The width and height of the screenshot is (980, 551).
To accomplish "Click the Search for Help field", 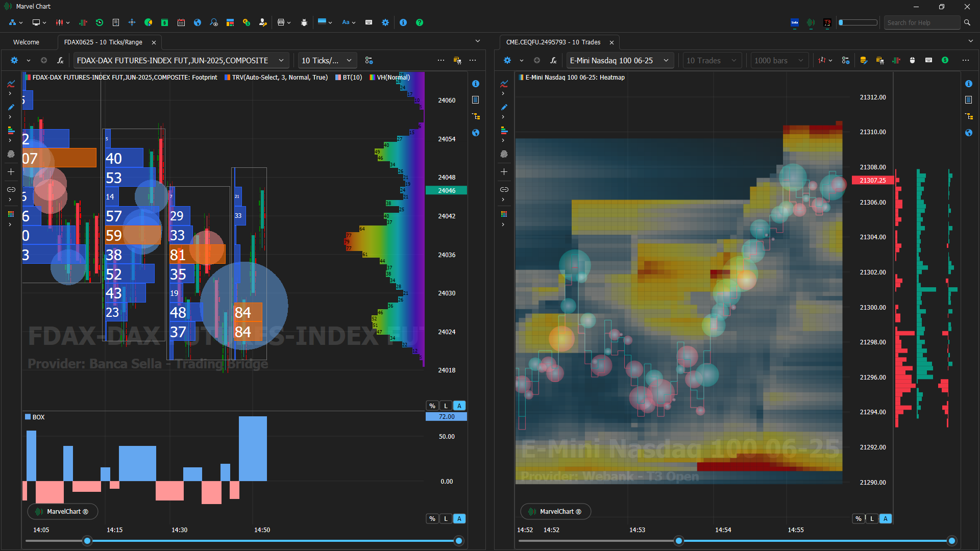I will 921,22.
